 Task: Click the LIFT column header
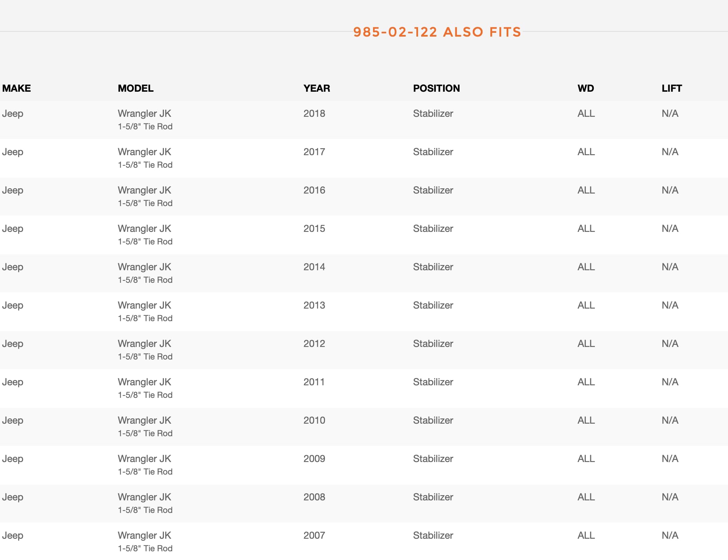pos(672,88)
